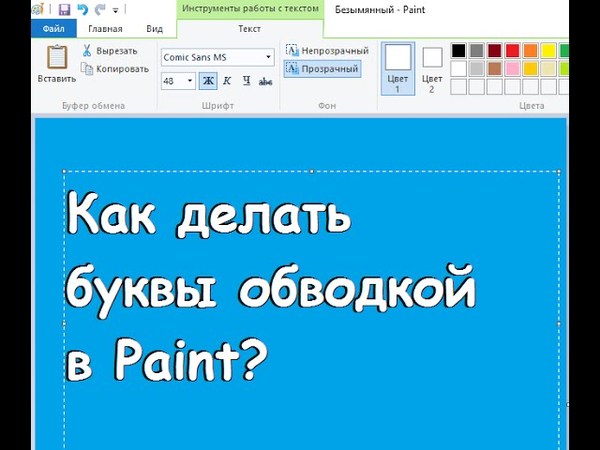Viewport: 600px width, 450px height.
Task: Pick the brown color swatch
Action: [x=494, y=69]
